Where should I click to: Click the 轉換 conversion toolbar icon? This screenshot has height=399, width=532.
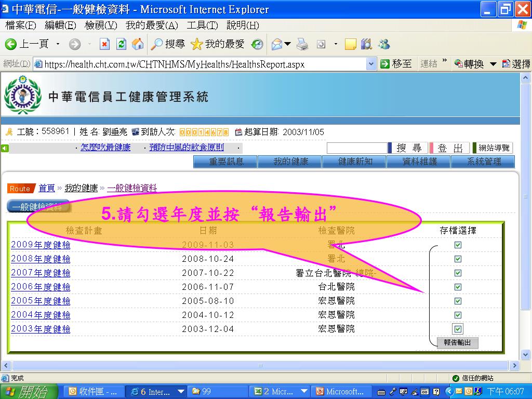point(469,64)
